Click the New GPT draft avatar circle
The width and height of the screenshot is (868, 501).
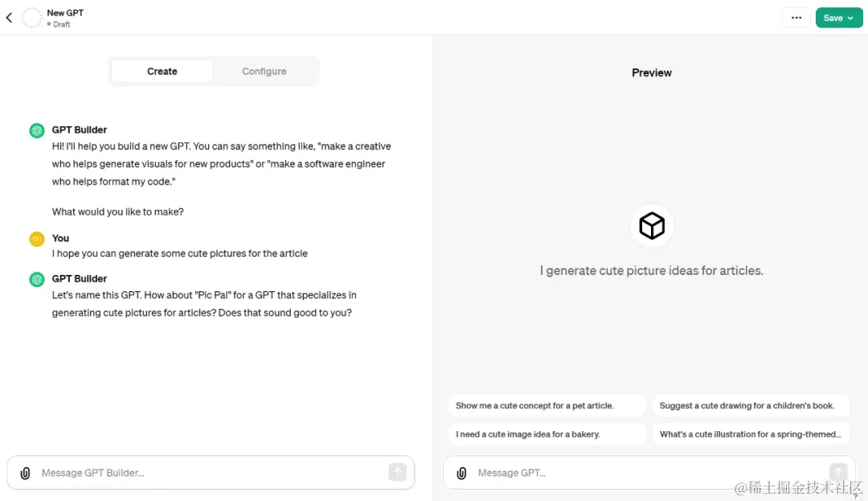(31, 18)
